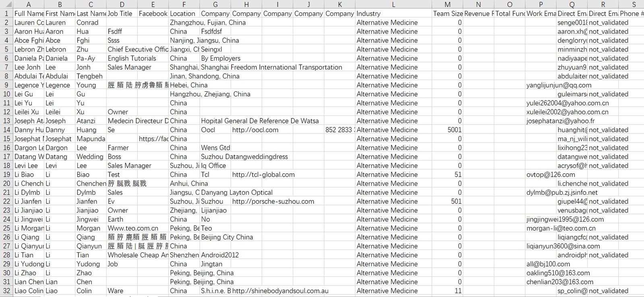
Task: Select row 14 header
Action: pos(6,130)
